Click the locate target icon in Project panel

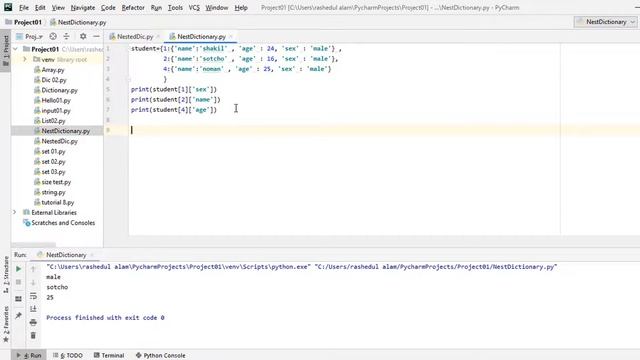click(x=53, y=36)
